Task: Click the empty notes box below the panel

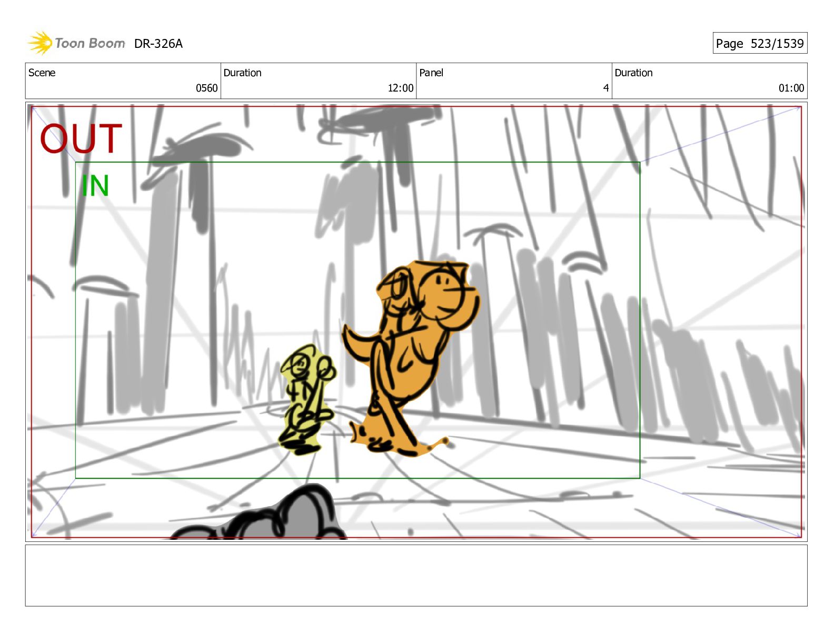Action: [416, 576]
